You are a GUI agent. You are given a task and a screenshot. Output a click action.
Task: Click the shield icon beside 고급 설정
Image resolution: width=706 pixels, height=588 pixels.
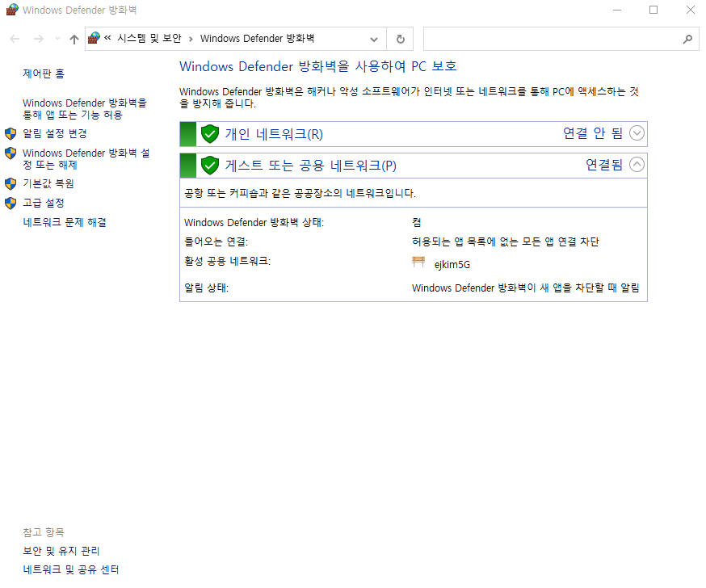click(x=11, y=203)
